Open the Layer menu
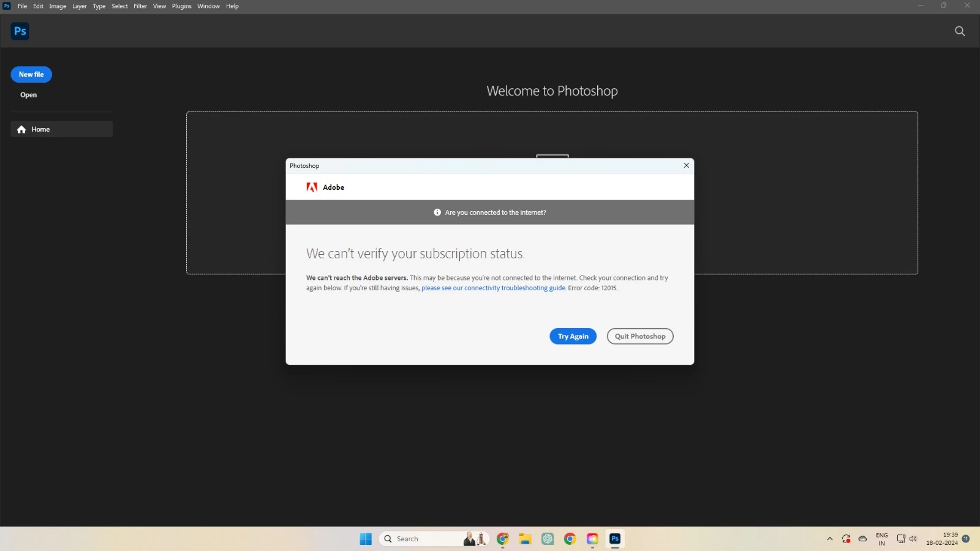Screen dimensions: 980x551 click(80, 6)
